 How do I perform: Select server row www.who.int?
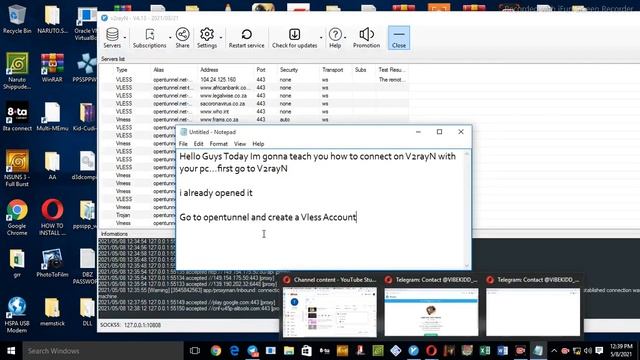click(254, 111)
